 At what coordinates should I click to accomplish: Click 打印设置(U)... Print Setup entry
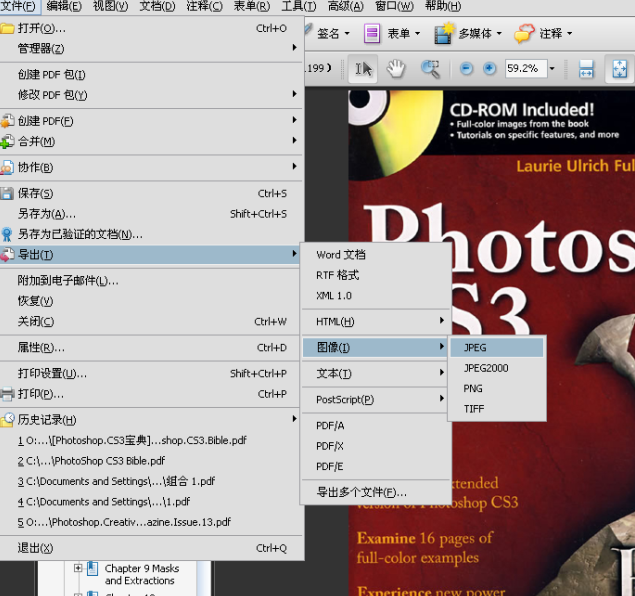click(151, 373)
